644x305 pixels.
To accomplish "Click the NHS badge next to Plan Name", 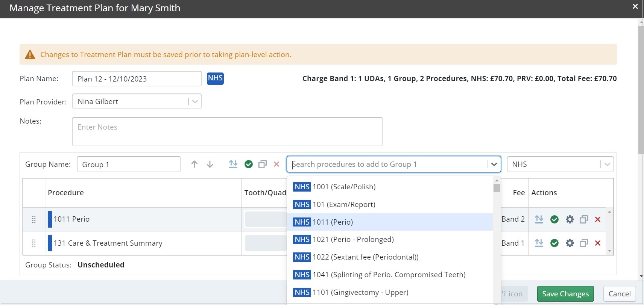I will [215, 79].
